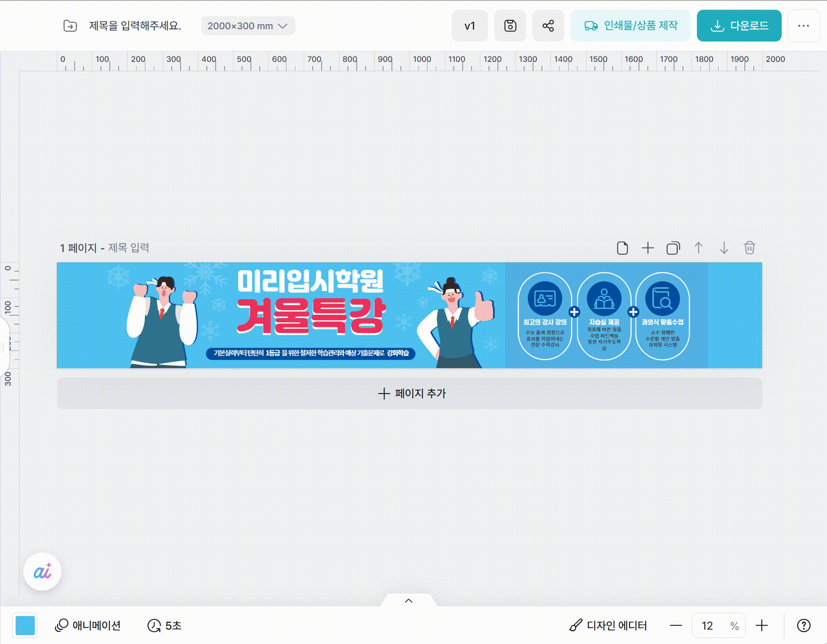The height and width of the screenshot is (644, 827).
Task: Expand the bottom page panel chevron
Action: [408, 600]
